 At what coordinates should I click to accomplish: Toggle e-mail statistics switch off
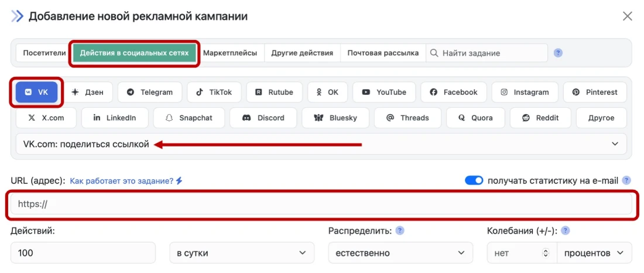click(474, 180)
